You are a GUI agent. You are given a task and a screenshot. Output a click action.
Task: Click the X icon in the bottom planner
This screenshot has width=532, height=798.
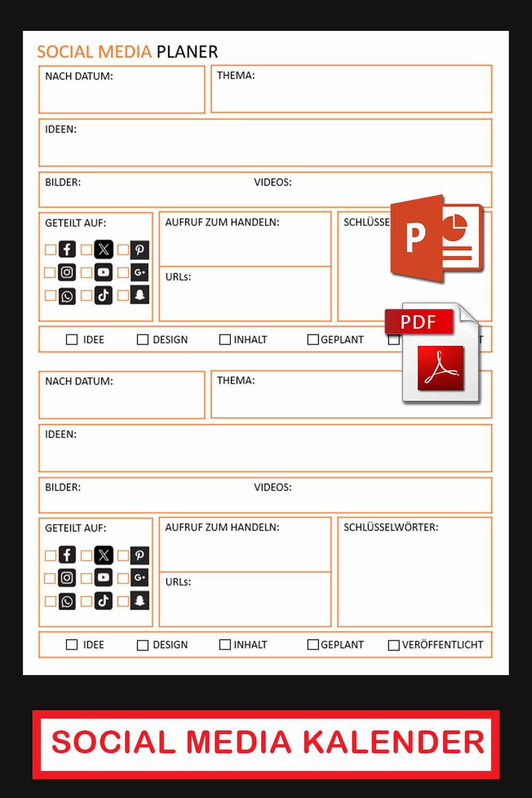[x=103, y=555]
